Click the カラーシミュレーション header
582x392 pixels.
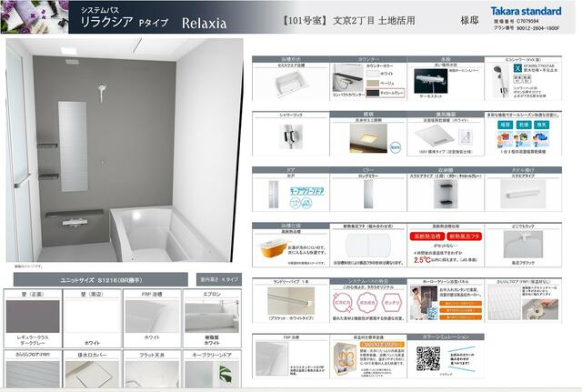click(446, 337)
